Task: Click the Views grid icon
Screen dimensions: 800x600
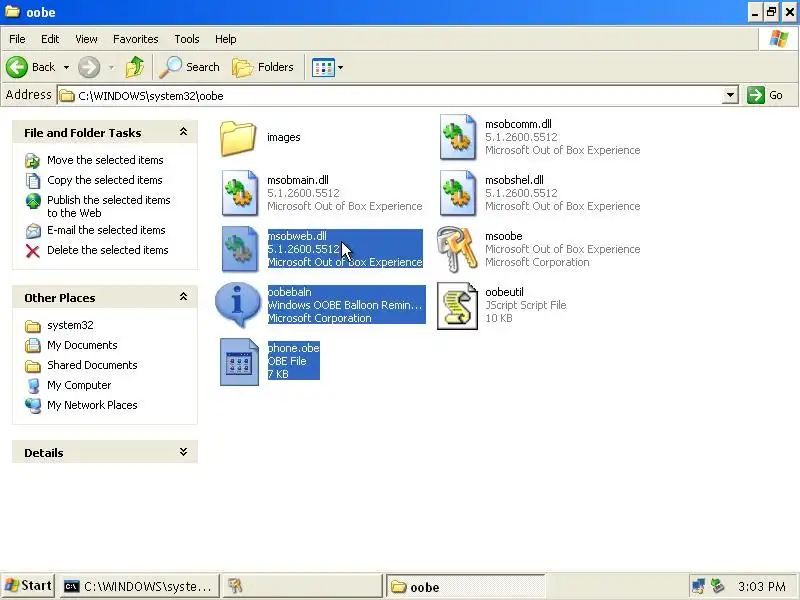Action: [323, 67]
